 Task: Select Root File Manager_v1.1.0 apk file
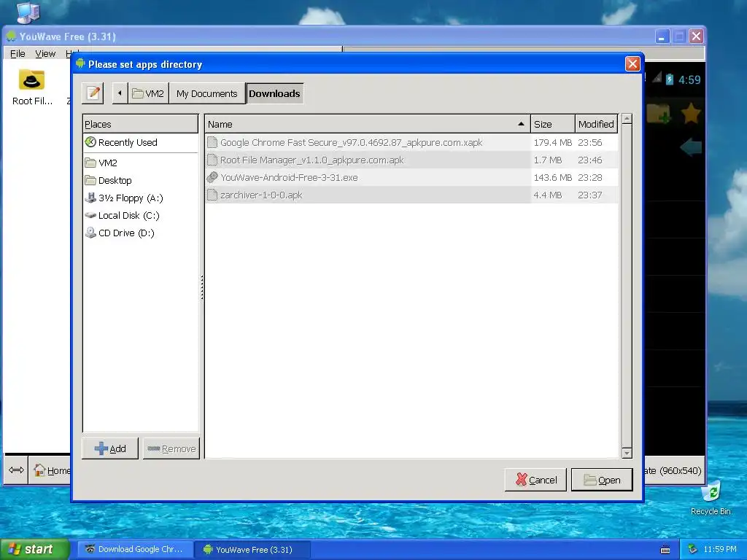click(x=411, y=160)
